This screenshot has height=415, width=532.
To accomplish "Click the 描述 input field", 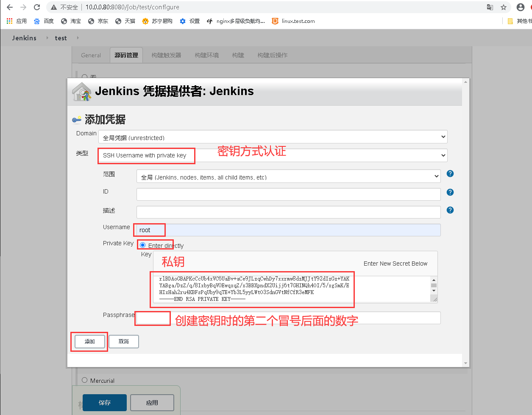I will [289, 212].
